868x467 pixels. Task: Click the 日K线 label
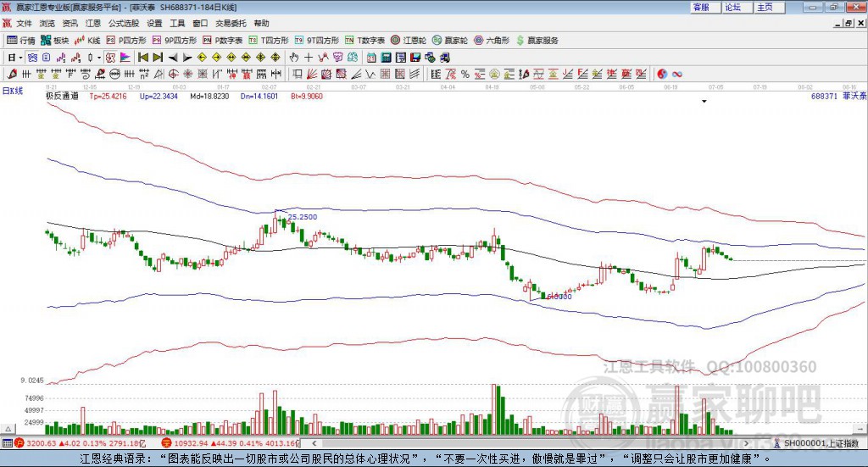pos(13,92)
